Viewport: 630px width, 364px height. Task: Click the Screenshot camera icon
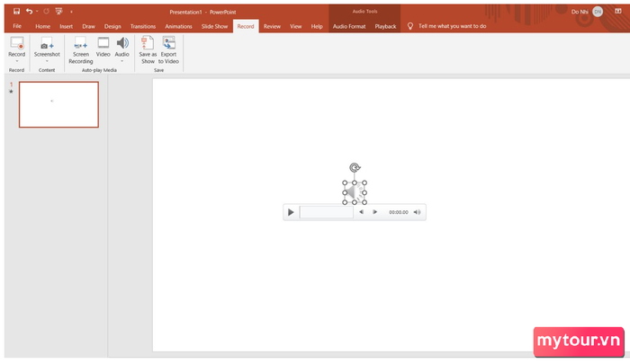tap(47, 43)
